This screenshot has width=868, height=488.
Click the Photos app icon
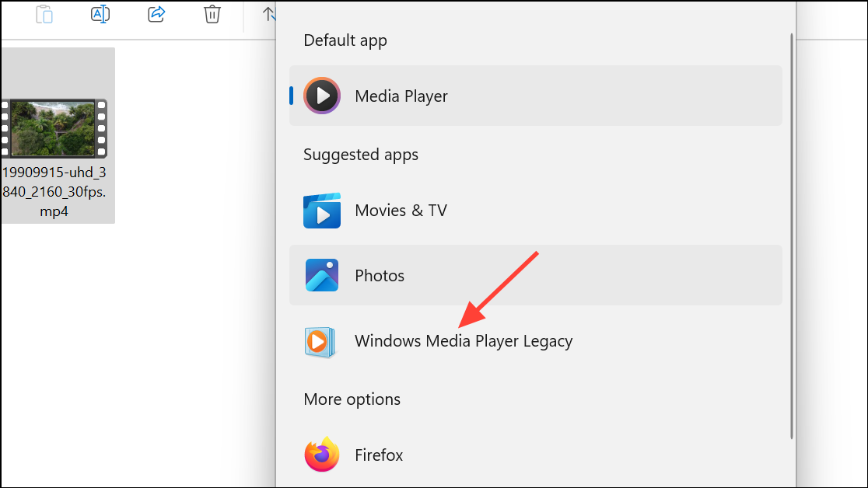tap(321, 275)
